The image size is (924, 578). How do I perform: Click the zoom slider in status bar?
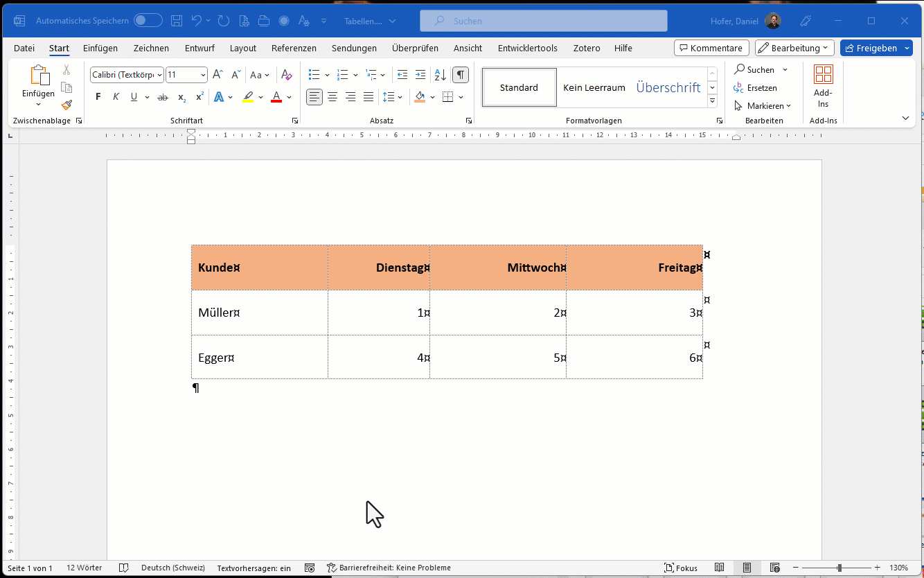tap(839, 568)
